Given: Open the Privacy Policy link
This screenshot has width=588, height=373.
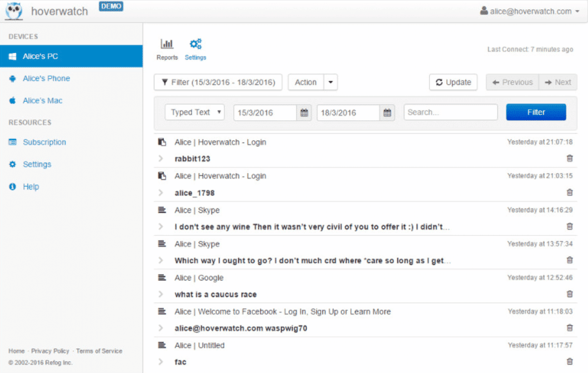Looking at the screenshot, I should pos(50,351).
